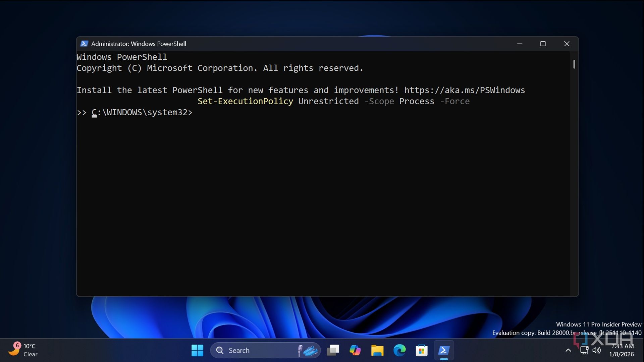The height and width of the screenshot is (362, 644).
Task: Open the Windows Start menu
Action: tap(197, 351)
